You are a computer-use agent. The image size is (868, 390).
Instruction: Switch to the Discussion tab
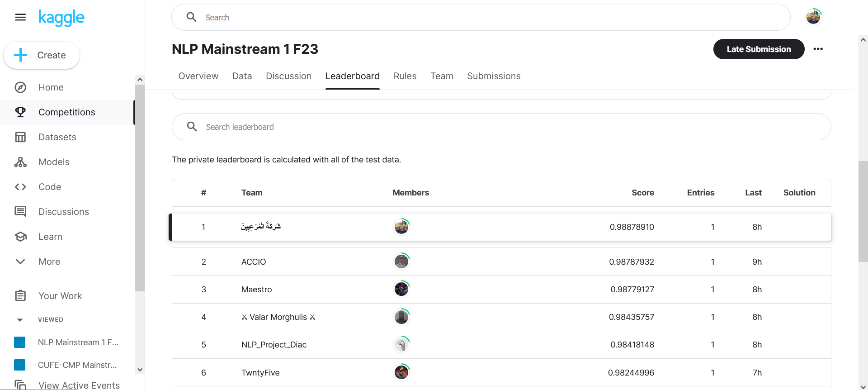tap(288, 76)
